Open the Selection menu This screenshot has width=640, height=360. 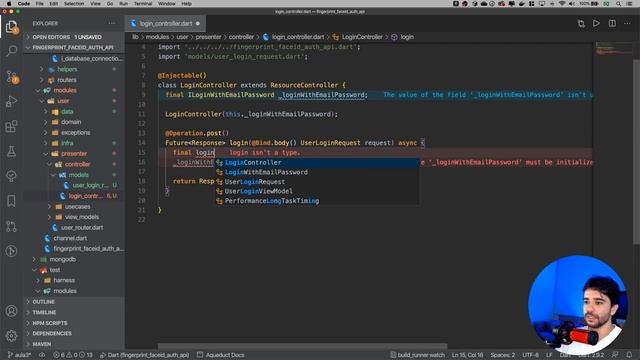(74, 3)
